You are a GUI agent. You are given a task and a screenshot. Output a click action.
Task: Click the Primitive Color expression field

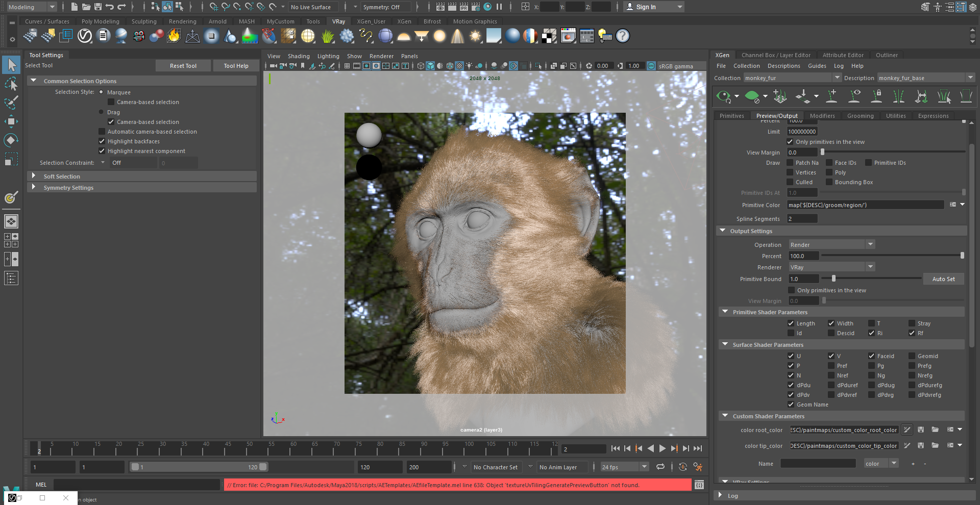865,205
